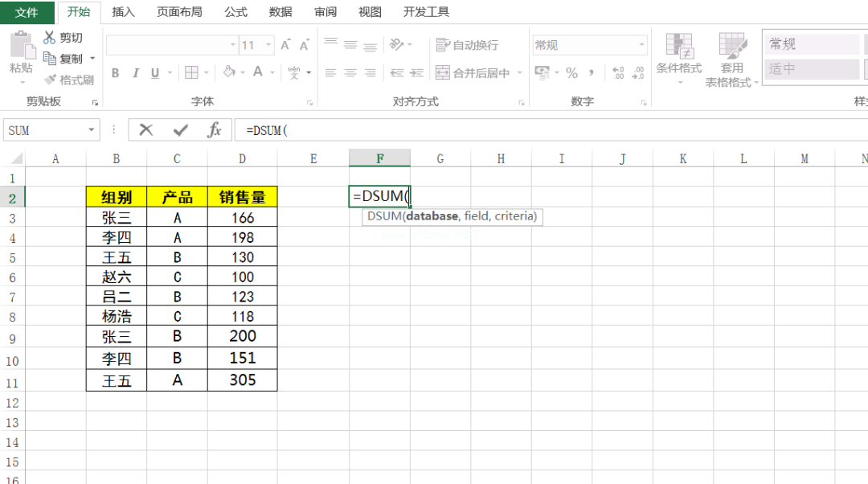Click the percent style icon
The height and width of the screenshot is (484, 868).
[x=571, y=73]
